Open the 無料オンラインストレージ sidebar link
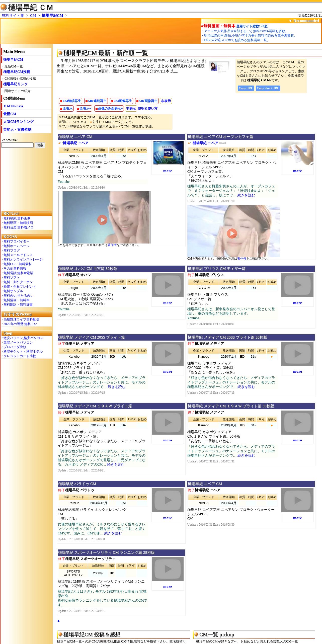The width and height of the screenshot is (322, 644). click(23, 260)
